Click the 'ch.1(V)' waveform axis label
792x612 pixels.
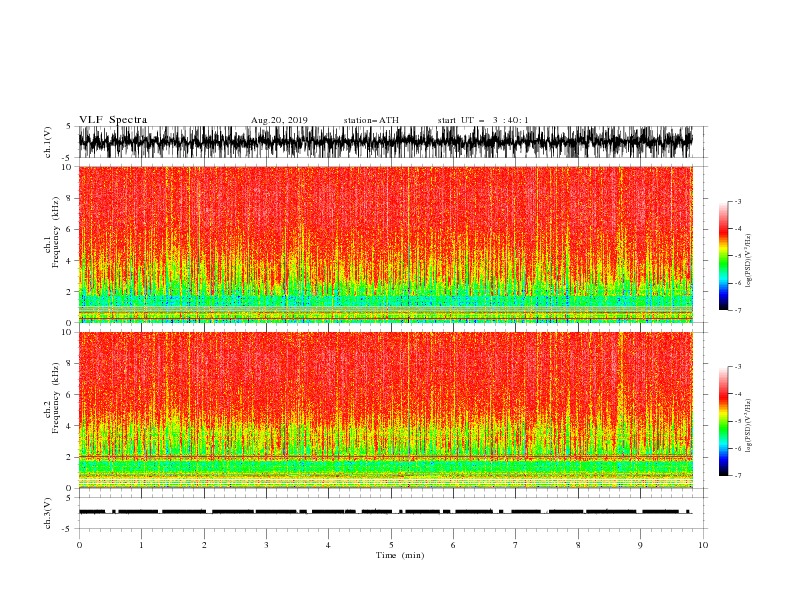48,142
